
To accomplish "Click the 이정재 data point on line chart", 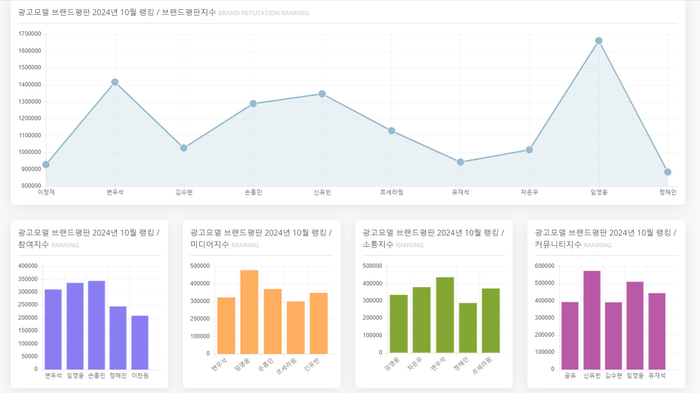I will click(x=46, y=165).
